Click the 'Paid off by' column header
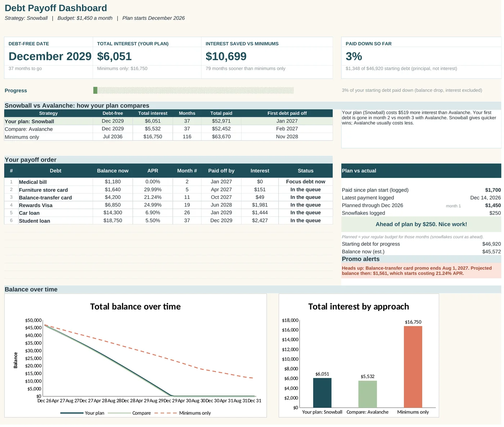The width and height of the screenshot is (504, 427). pos(221,171)
